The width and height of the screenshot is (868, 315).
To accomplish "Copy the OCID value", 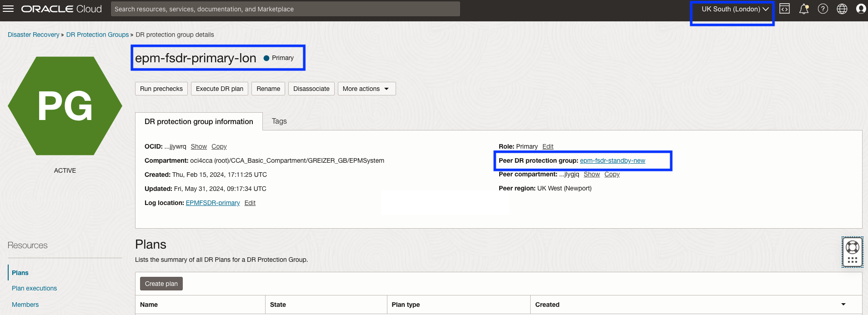I will 219,146.
